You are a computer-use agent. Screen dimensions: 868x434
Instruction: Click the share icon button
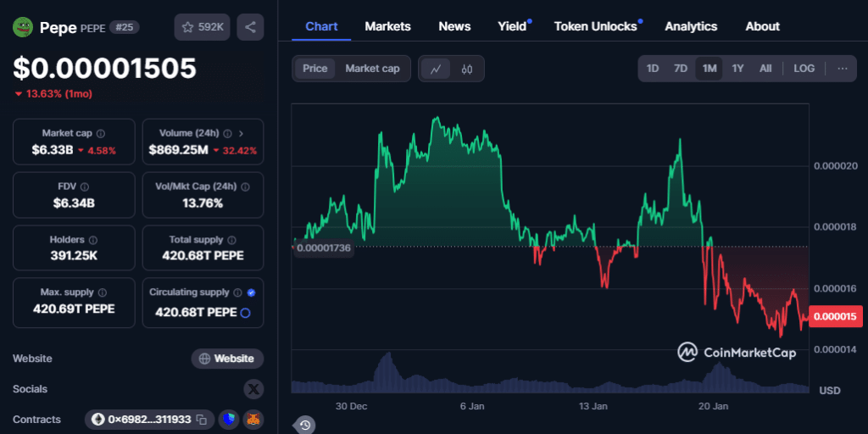tap(250, 27)
